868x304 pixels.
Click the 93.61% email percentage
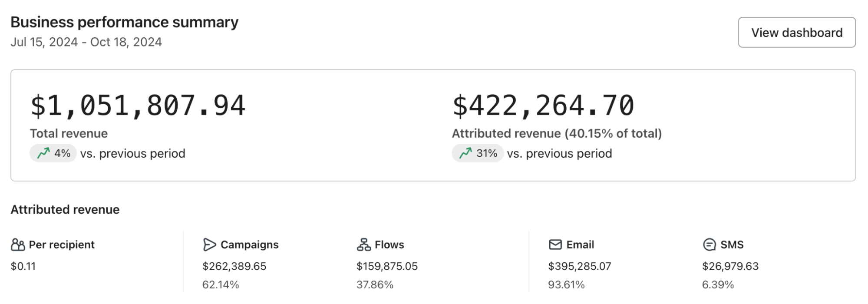567,285
